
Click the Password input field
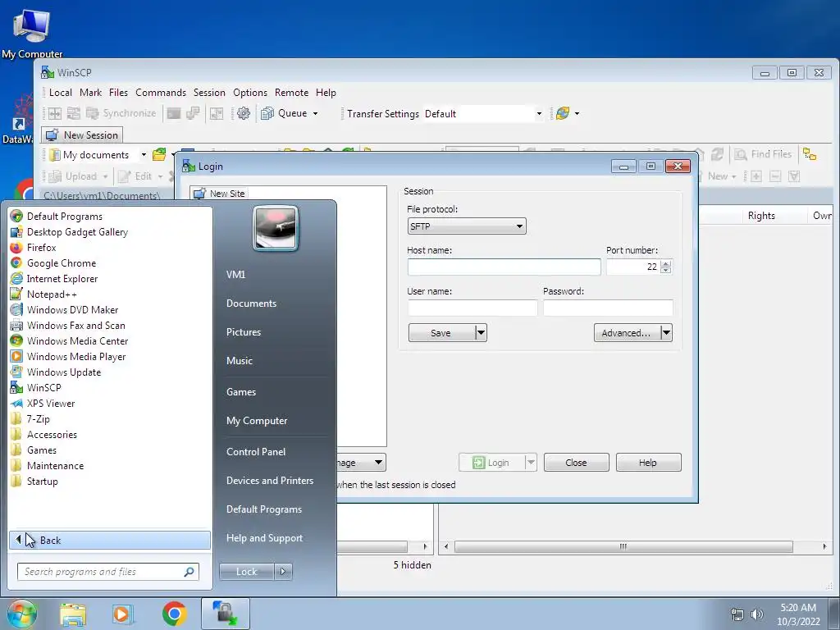pyautogui.click(x=608, y=308)
